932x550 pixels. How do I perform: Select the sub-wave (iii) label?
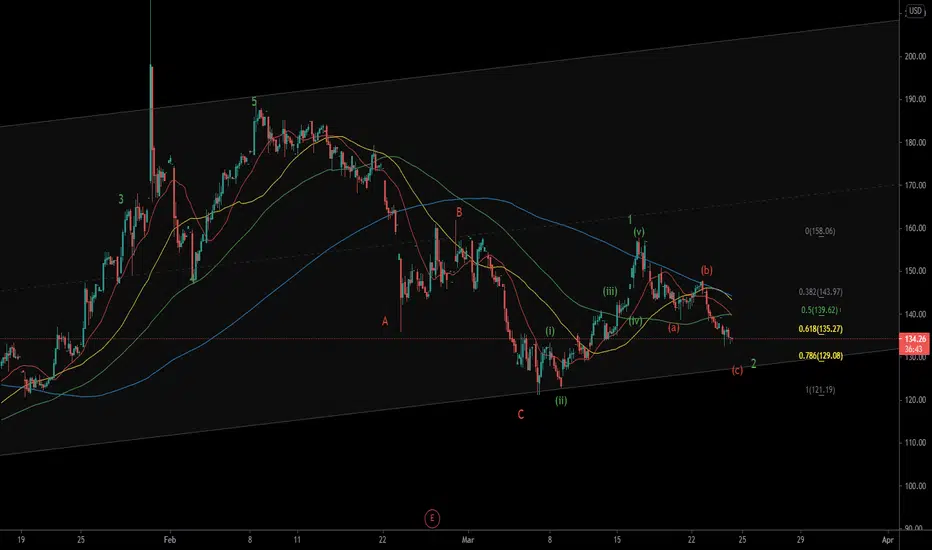pos(610,291)
